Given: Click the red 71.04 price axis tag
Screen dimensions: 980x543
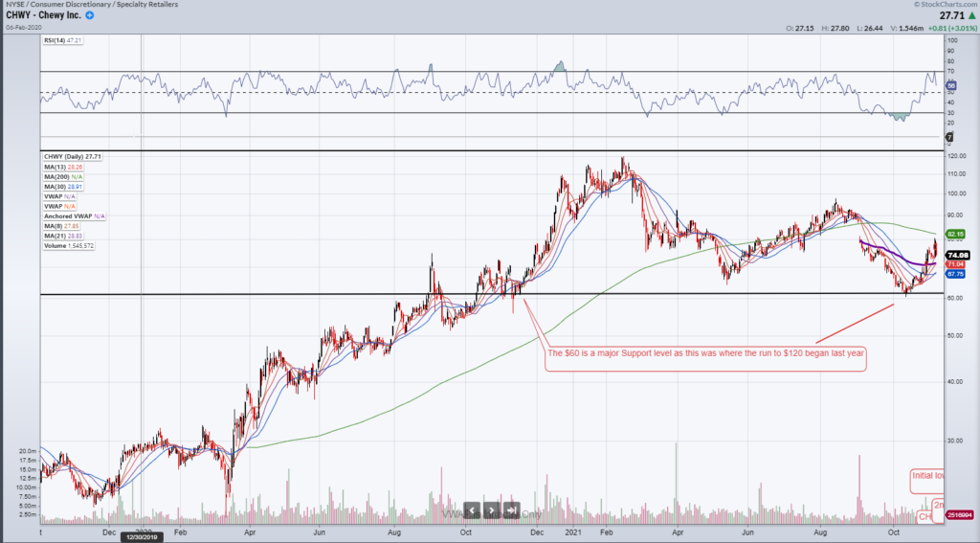Looking at the screenshot, I should point(956,264).
